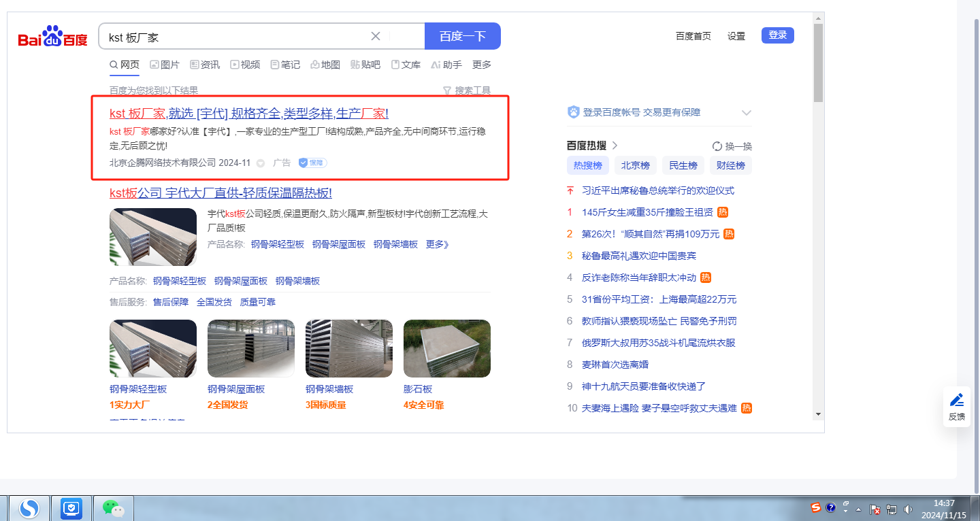
Task: Open result 'kst板公司 宇代大厂直供'
Action: 220,192
